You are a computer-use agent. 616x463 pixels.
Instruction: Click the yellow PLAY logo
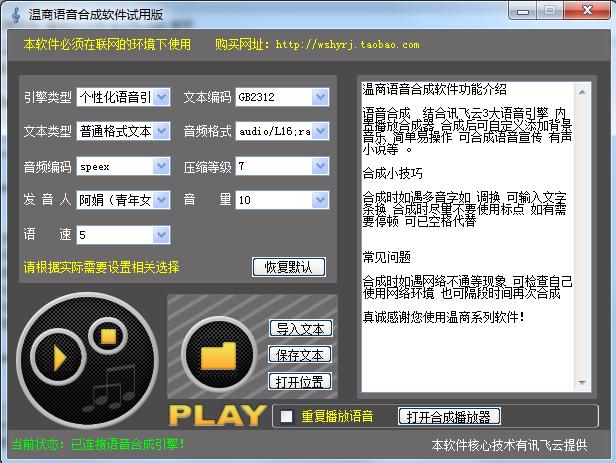click(x=217, y=415)
